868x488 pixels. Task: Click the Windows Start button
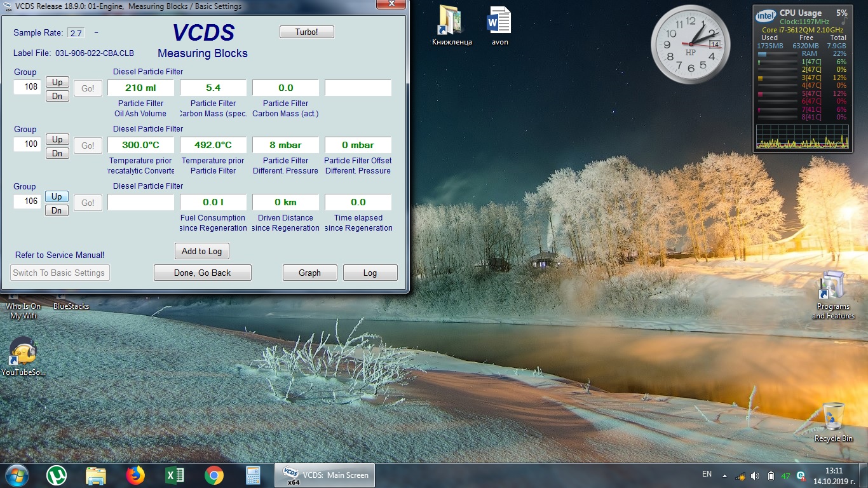coord(17,475)
